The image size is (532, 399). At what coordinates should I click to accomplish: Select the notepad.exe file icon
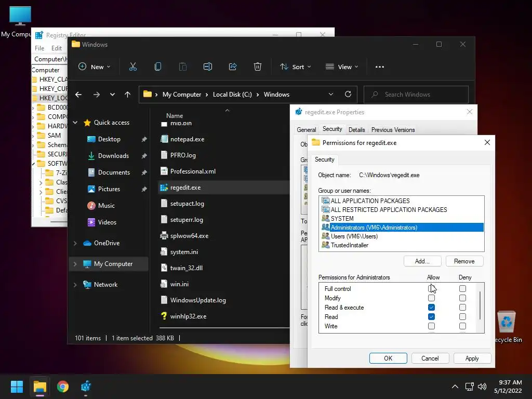[x=164, y=139]
